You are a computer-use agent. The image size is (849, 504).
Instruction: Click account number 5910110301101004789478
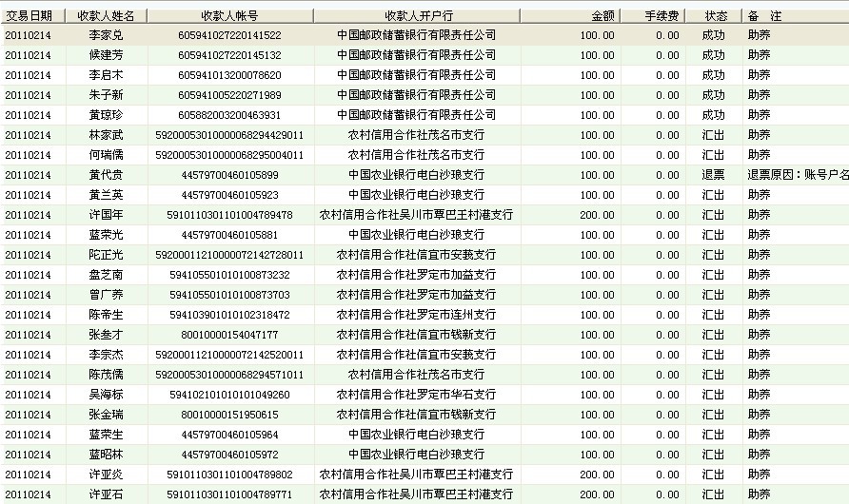[229, 215]
